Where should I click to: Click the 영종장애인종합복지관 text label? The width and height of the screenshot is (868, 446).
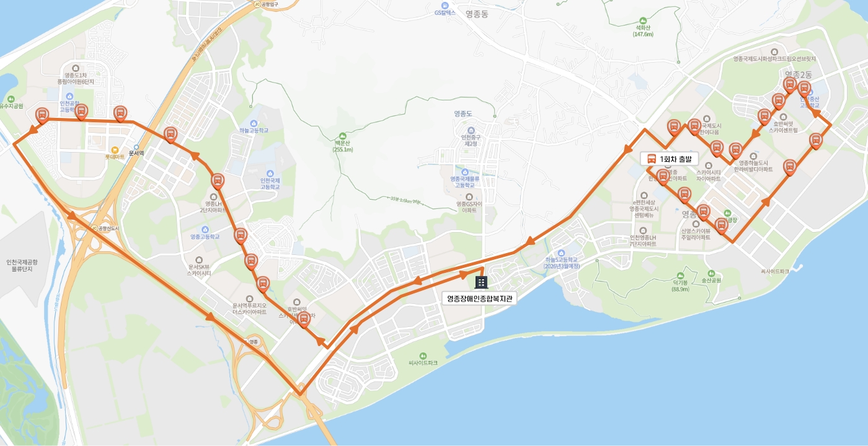[x=481, y=298]
